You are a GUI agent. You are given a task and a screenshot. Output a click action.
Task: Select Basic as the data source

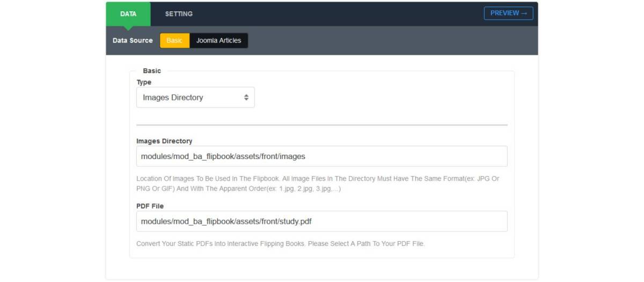[x=174, y=41]
